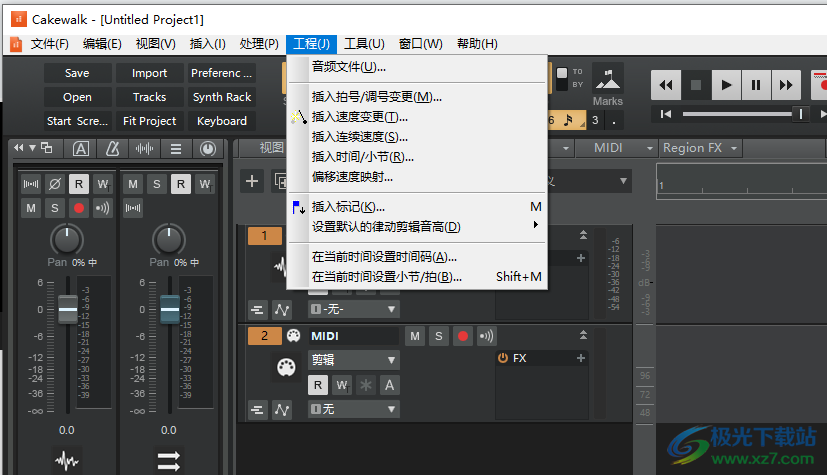
Task: Open the Region FX dropdown
Action: tap(700, 148)
